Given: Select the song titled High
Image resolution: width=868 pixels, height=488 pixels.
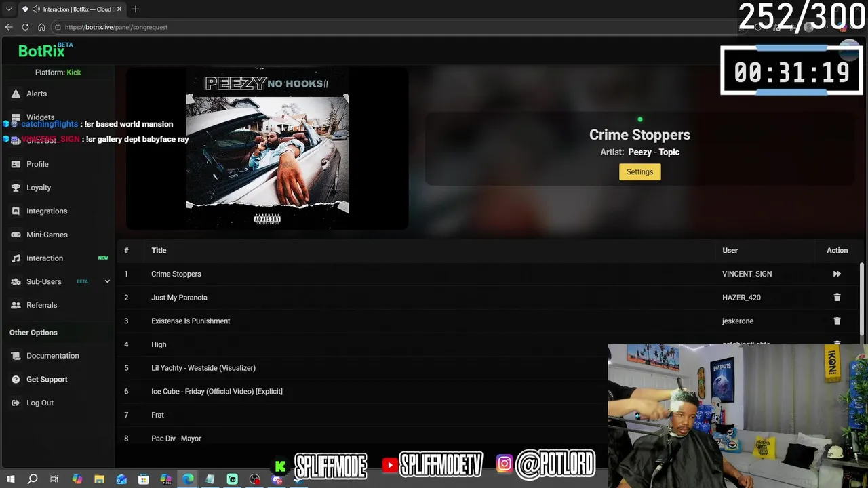Looking at the screenshot, I should click(x=159, y=344).
